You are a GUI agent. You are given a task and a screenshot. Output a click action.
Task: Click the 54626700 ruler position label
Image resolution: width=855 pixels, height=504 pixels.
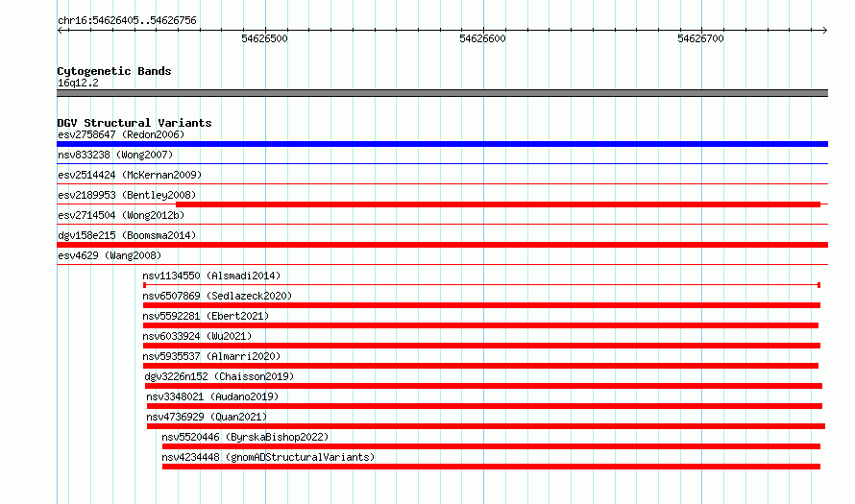point(700,38)
